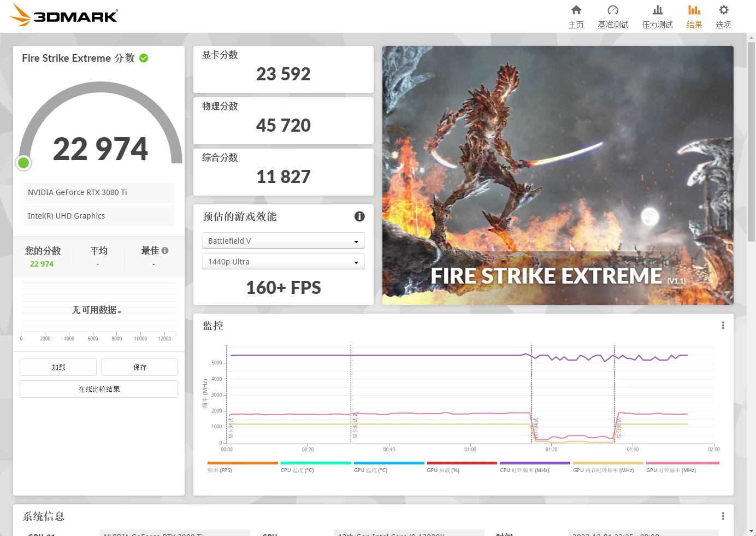Select the 结果 results section

pos(694,15)
